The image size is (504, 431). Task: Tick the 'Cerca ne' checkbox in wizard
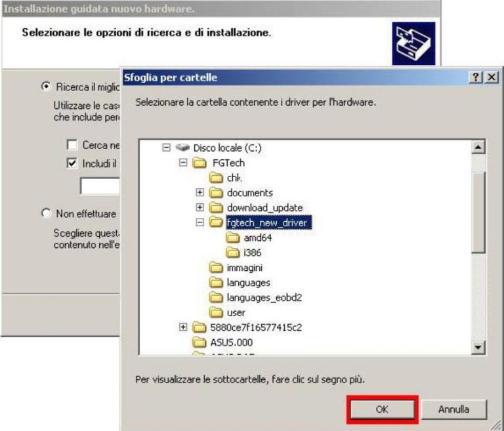point(72,144)
